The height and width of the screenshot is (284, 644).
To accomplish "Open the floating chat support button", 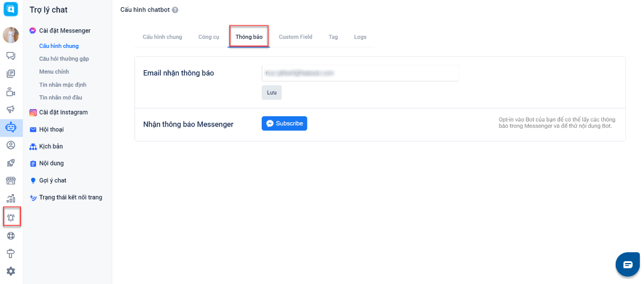I will point(628,264).
